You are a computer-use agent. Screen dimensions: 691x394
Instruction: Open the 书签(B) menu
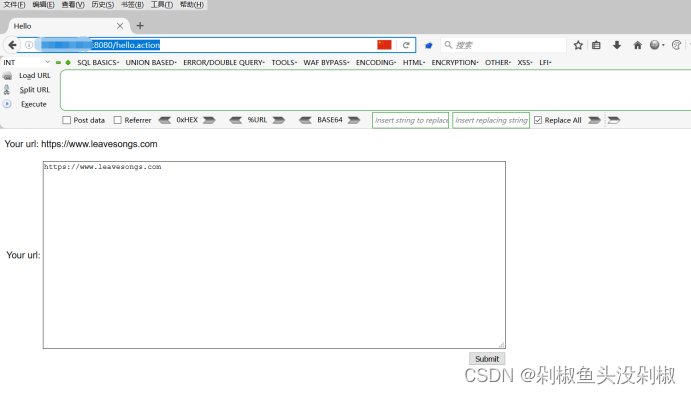[x=132, y=5]
